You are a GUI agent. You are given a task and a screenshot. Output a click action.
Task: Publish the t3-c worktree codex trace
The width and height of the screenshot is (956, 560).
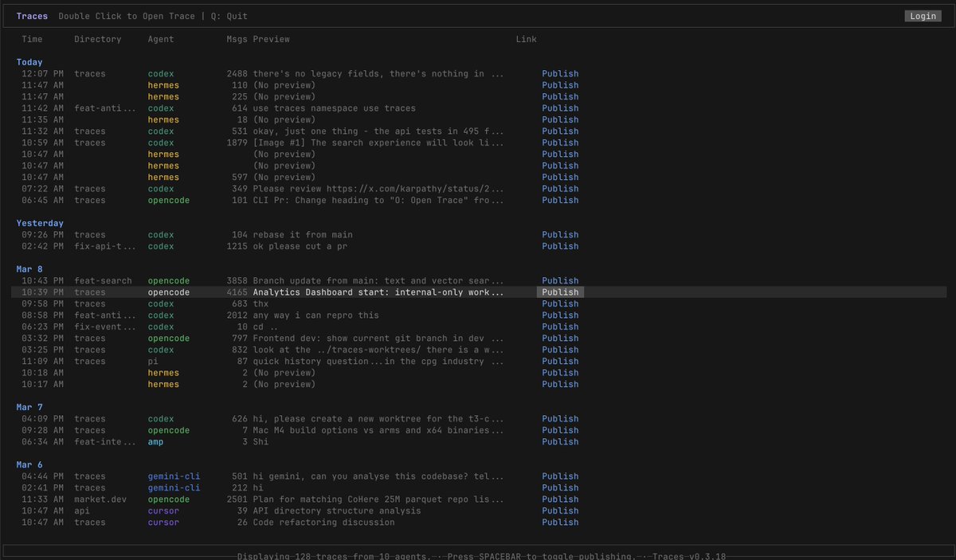click(x=560, y=419)
